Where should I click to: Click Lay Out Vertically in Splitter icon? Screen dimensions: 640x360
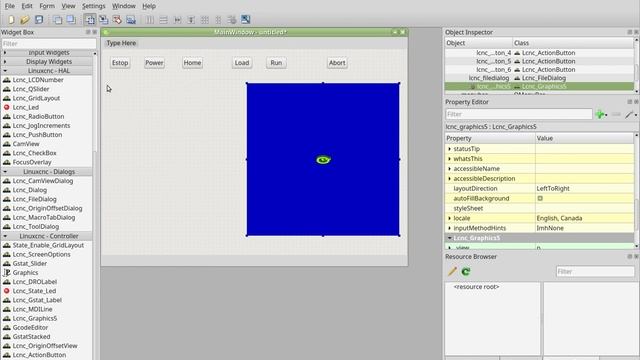191,20
